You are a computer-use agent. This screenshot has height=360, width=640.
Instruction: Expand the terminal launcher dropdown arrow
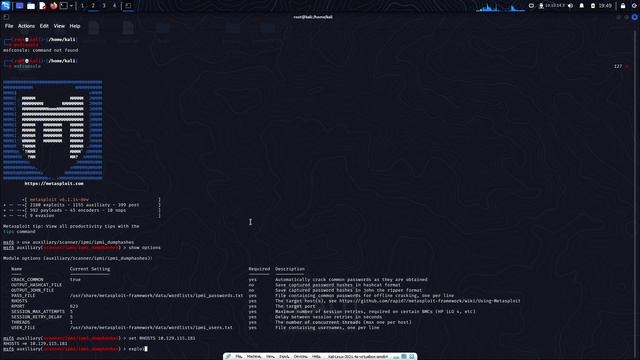[x=71, y=6]
